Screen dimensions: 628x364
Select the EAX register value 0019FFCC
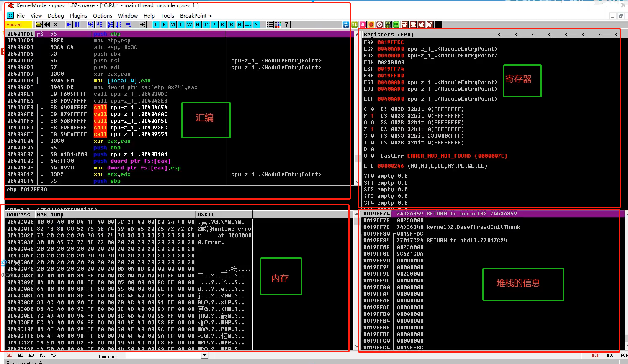click(391, 42)
